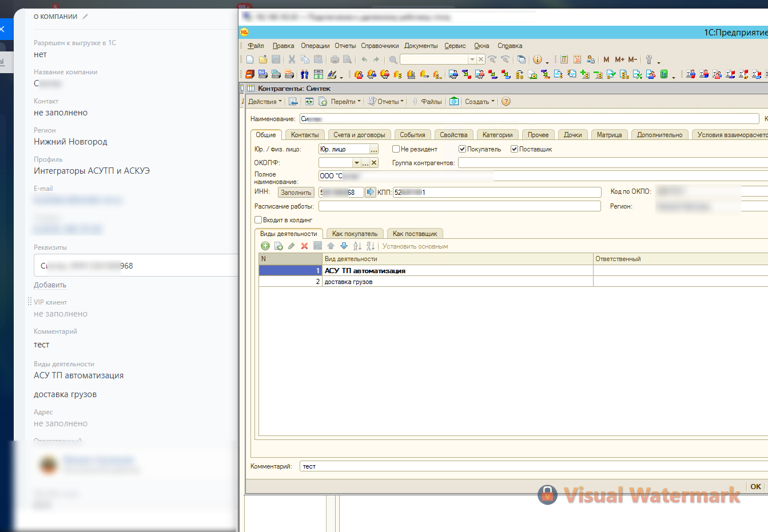Move the activity row down with the down arrow
The image size is (768, 532).
click(x=344, y=246)
